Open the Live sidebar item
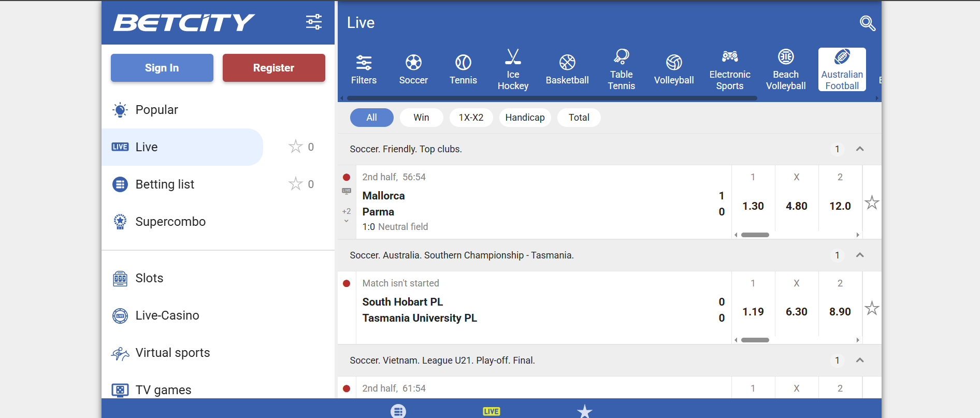This screenshot has width=980, height=418. [x=182, y=147]
